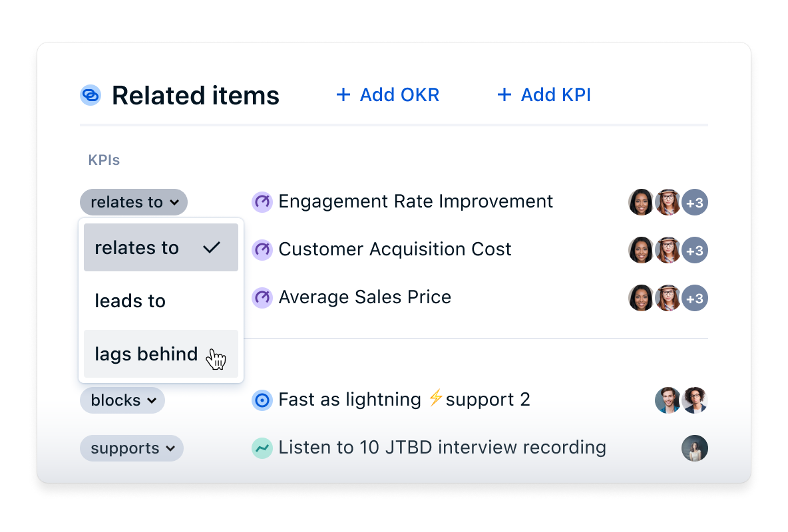
Task: Open the relates to relationship dropdown
Action: click(133, 201)
